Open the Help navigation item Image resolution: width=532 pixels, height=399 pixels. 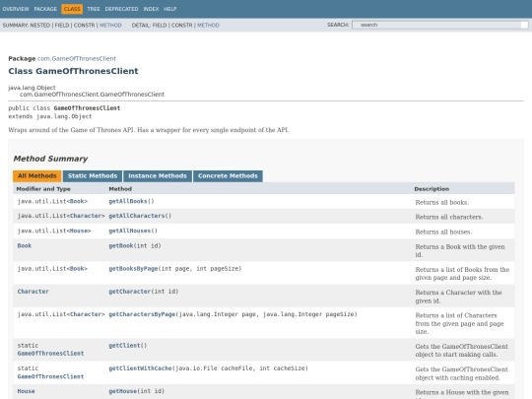pos(170,9)
